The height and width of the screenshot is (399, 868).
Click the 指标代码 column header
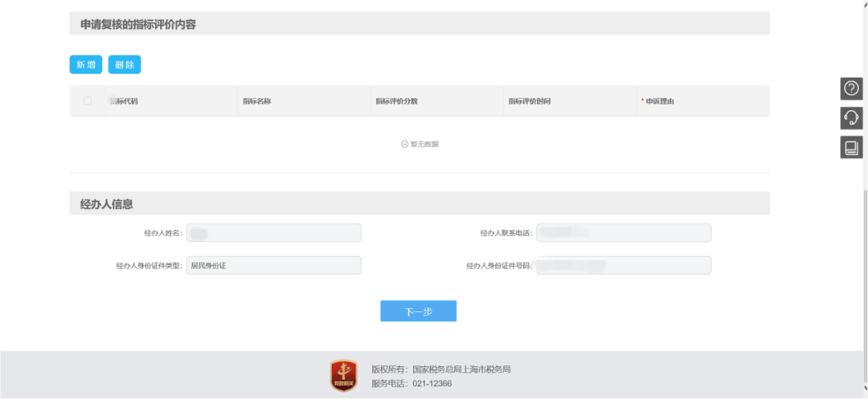click(124, 101)
